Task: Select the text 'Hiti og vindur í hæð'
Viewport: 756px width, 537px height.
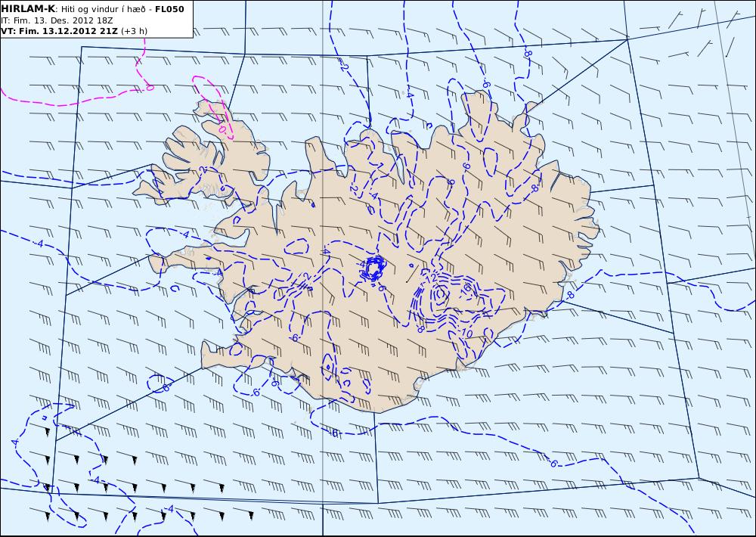Action: pyautogui.click(x=103, y=9)
